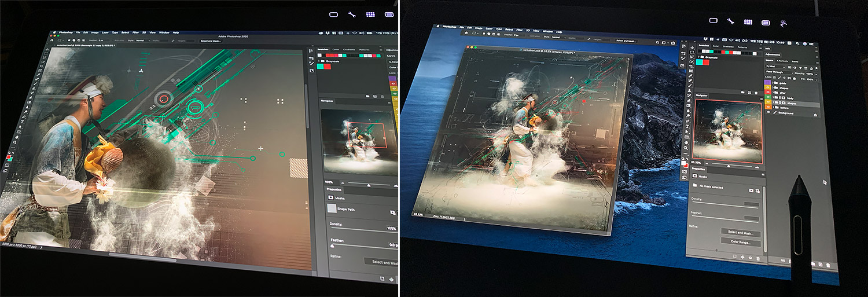This screenshot has width=868, height=297.
Task: Select the Zoom tool in floating Tools panel
Action: 686,148
